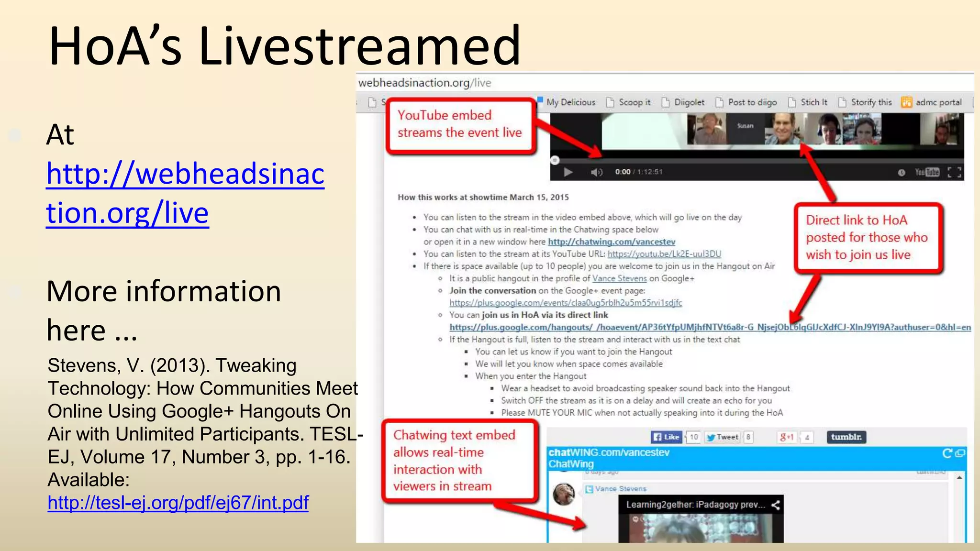Toggle fullscreen on the YouTube player
This screenshot has height=551, width=980.
(x=955, y=172)
